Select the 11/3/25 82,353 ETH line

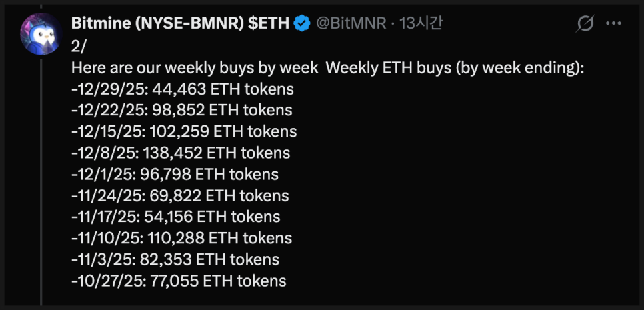coord(175,259)
